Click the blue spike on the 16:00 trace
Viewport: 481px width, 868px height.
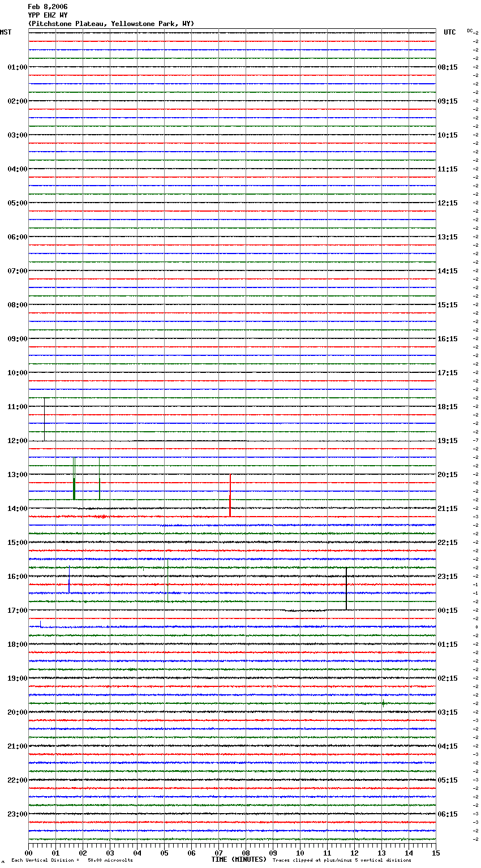click(x=69, y=579)
